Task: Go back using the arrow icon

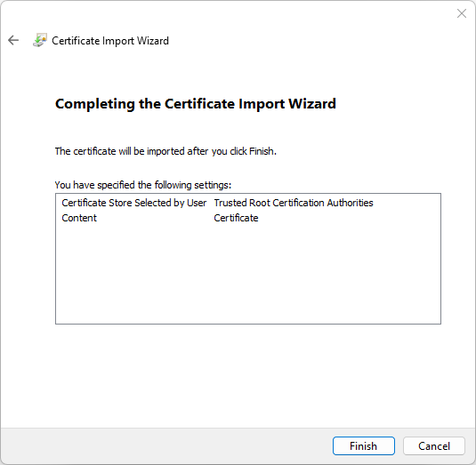Action: [x=13, y=40]
